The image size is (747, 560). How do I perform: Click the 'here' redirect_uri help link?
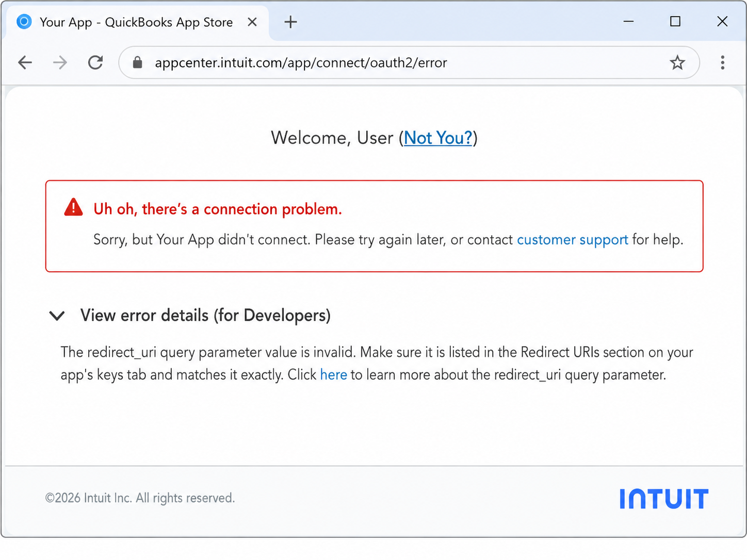tap(334, 375)
